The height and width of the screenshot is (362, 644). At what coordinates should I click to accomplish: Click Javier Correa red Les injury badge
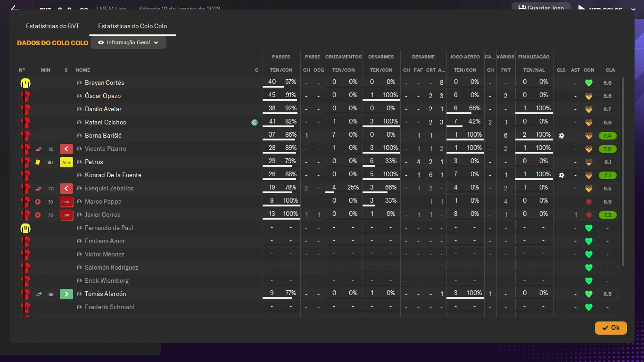point(66,215)
